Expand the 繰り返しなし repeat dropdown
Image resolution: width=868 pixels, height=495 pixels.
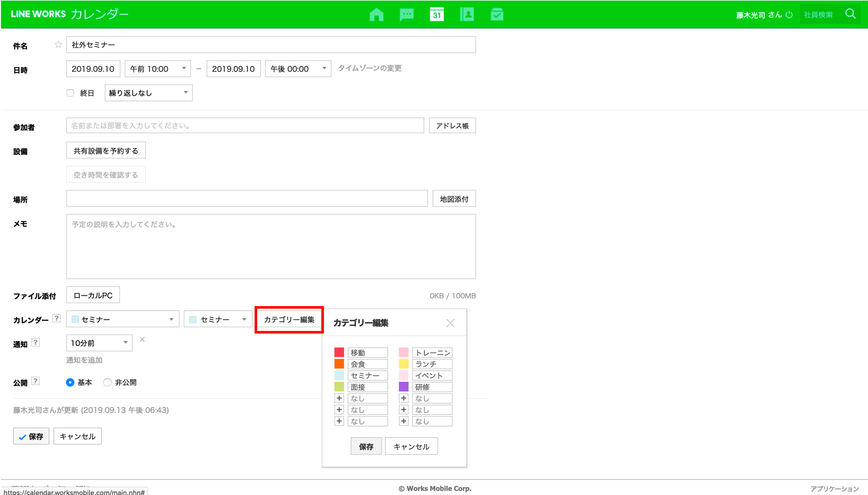(149, 93)
